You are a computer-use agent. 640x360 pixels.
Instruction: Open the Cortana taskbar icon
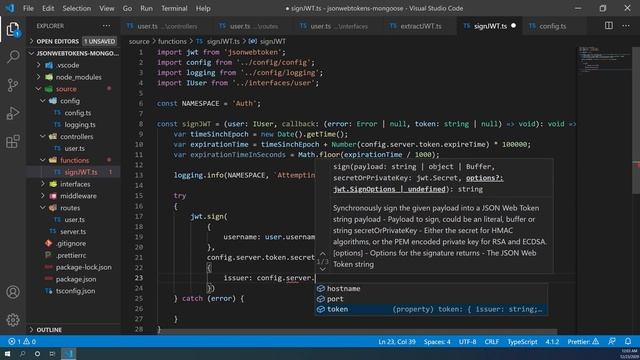click(37, 353)
